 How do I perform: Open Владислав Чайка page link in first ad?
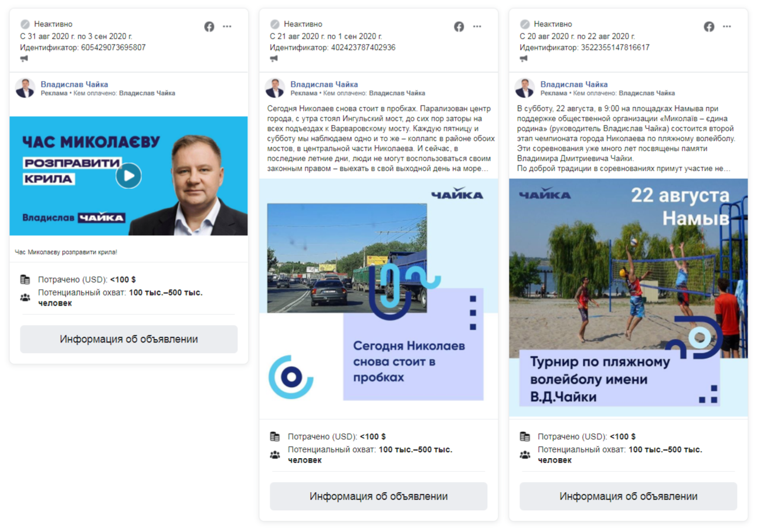[74, 84]
